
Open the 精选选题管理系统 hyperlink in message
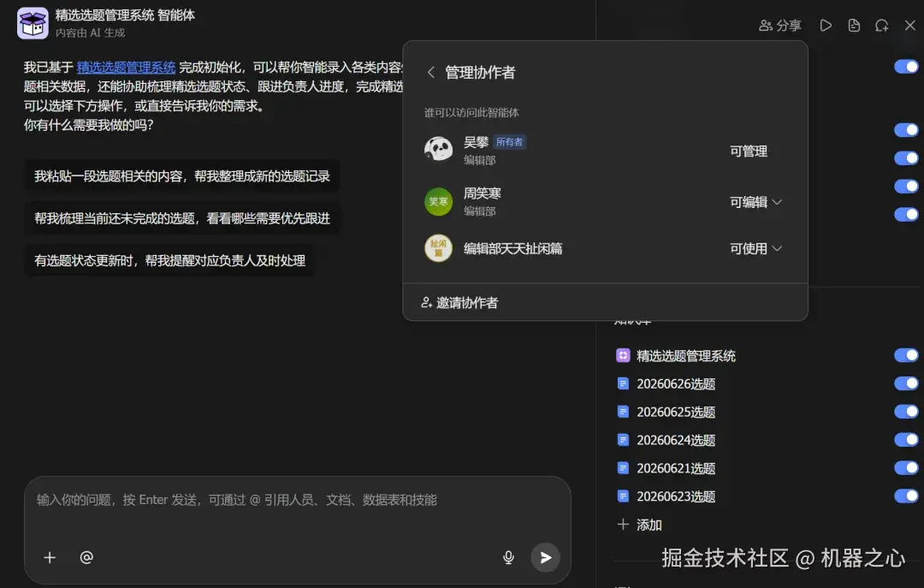click(x=126, y=68)
